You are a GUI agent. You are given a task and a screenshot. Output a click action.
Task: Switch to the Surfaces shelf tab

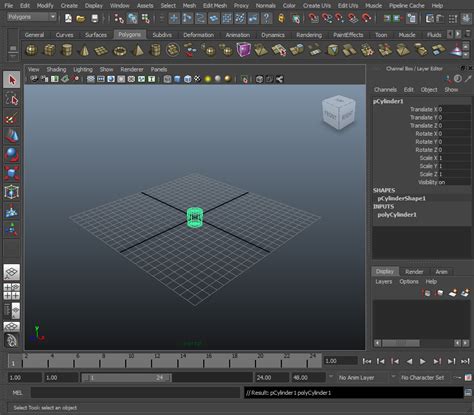(96, 35)
